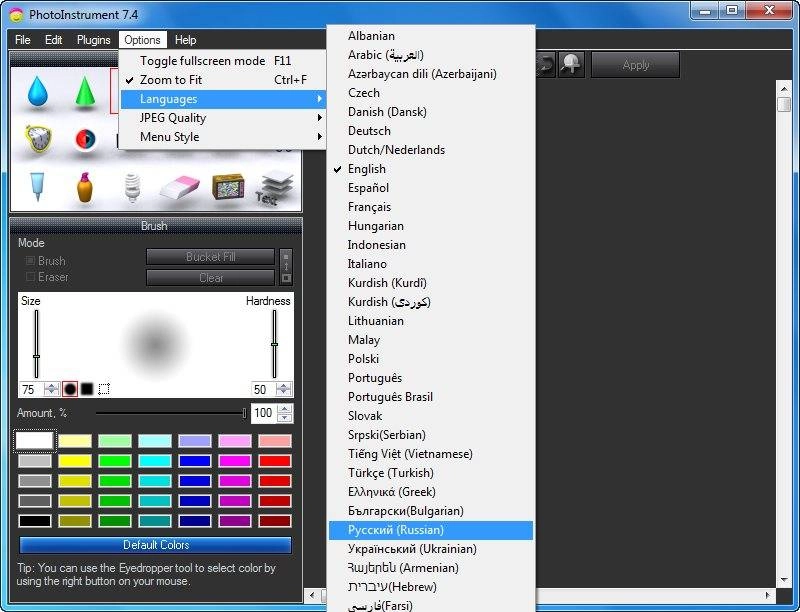Screen dimensions: 800x612
Task: Click the toggle strip beside Bucket Fill
Action: pos(286,267)
